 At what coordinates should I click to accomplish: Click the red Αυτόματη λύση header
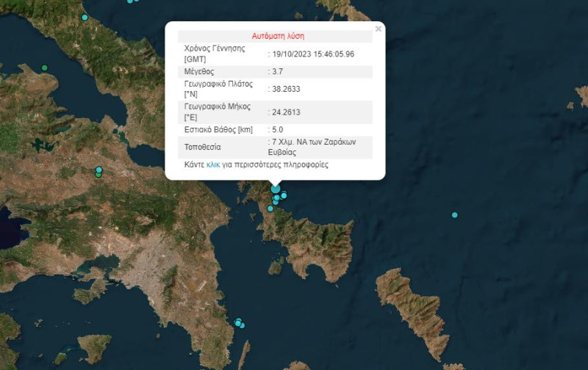278,35
